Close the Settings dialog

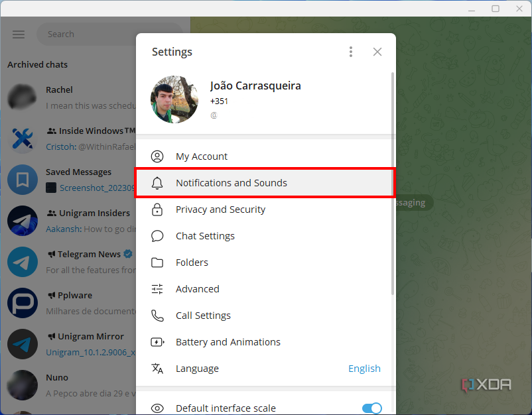377,51
